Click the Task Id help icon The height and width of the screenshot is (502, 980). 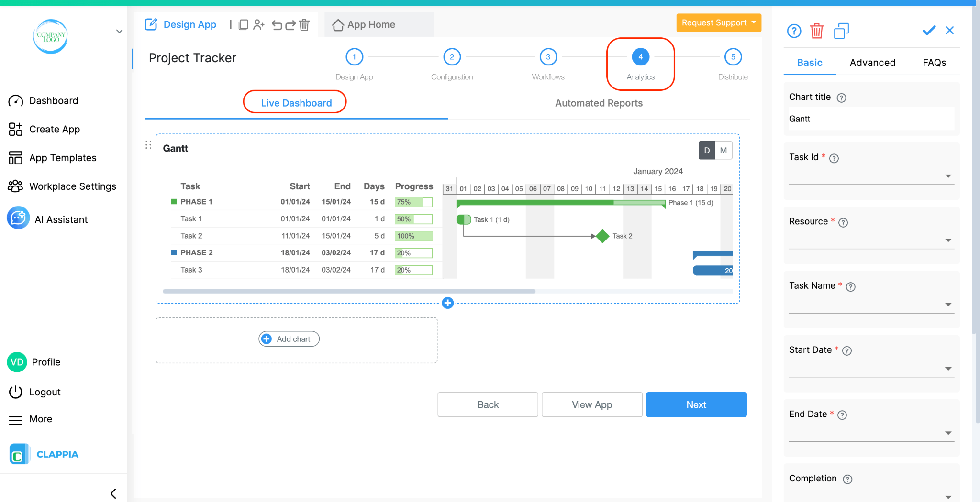(x=834, y=158)
